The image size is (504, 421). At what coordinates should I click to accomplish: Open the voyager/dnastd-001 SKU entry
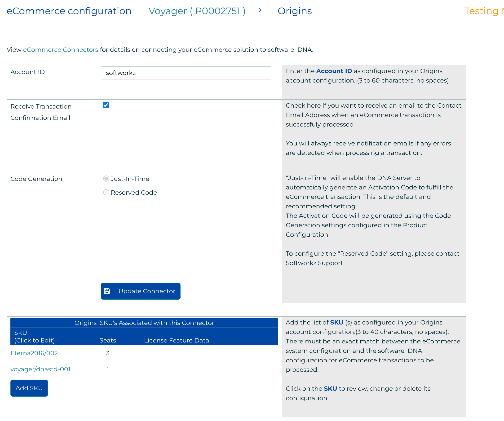(40, 369)
